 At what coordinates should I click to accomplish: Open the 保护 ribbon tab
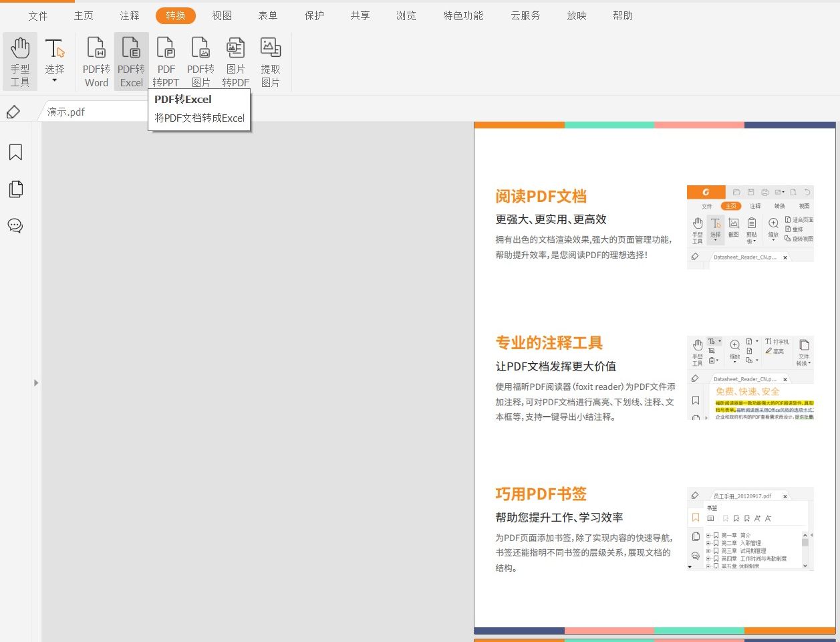314,15
